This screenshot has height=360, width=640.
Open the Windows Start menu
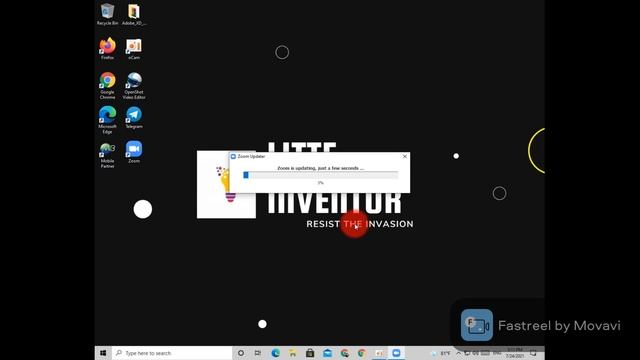click(x=103, y=353)
